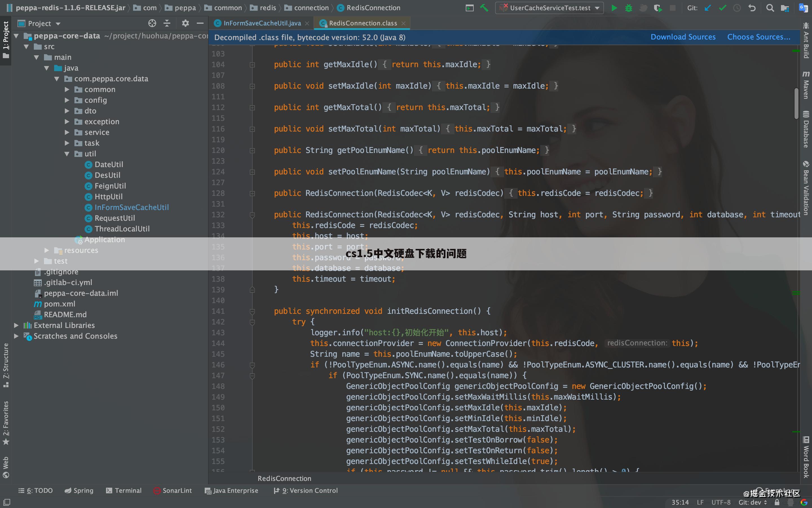Open the Java Enterprise tool window
This screenshot has height=508, width=812.
(x=231, y=491)
